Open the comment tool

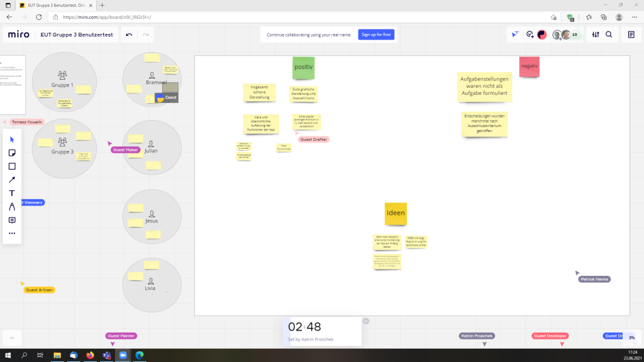[12, 220]
